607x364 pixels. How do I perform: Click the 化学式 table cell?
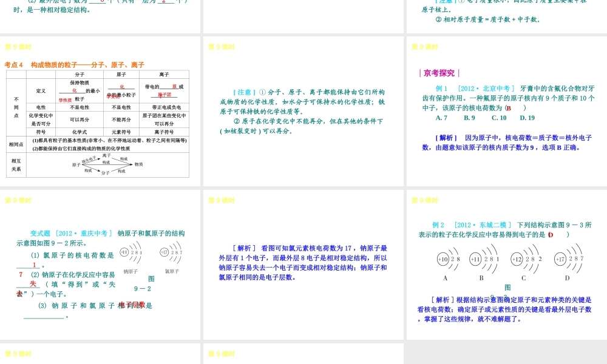tap(80, 132)
